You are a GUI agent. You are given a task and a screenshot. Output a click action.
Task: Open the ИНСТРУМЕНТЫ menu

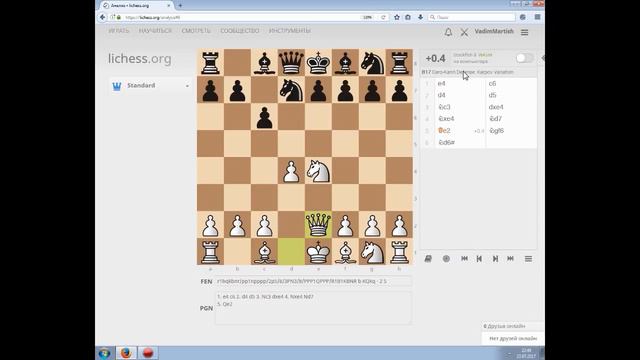point(290,31)
